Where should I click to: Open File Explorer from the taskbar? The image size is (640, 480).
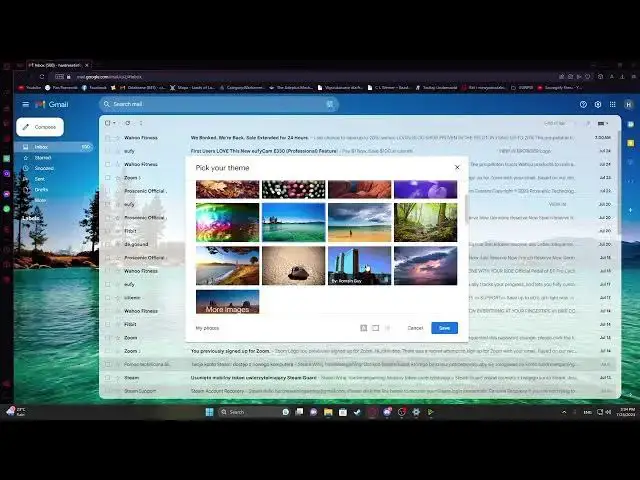pos(328,412)
